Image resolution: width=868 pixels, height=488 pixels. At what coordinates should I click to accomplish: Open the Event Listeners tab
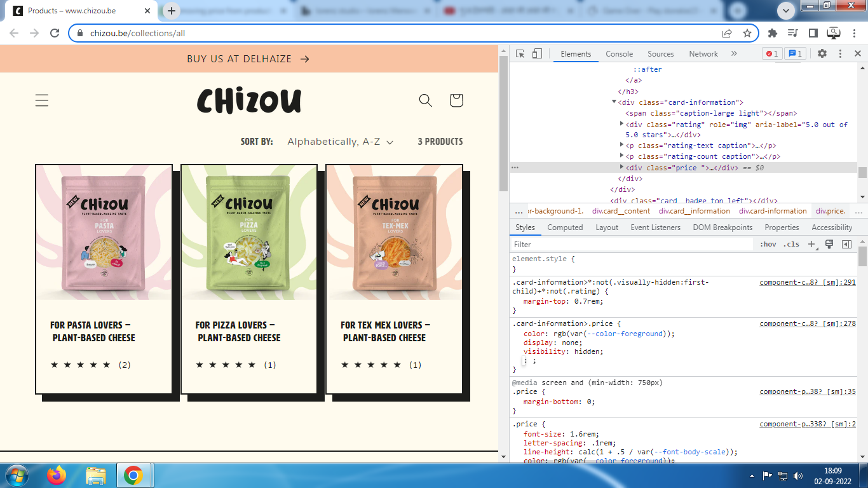coord(656,227)
